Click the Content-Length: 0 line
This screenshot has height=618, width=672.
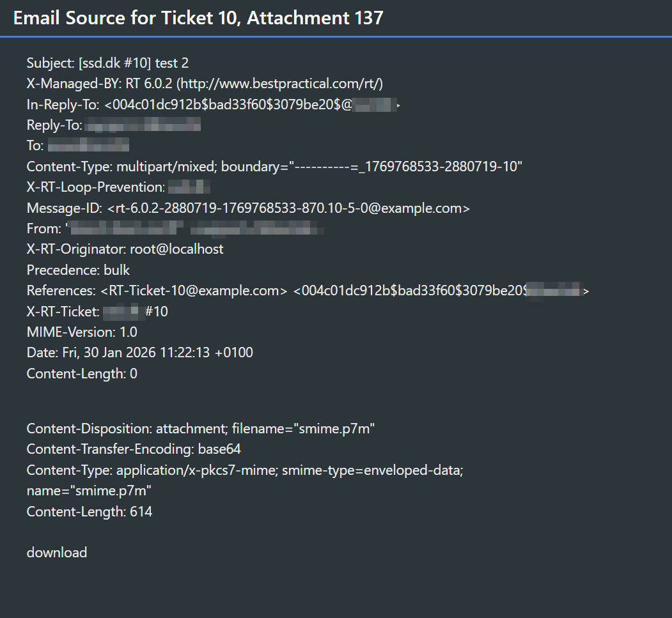click(x=82, y=373)
